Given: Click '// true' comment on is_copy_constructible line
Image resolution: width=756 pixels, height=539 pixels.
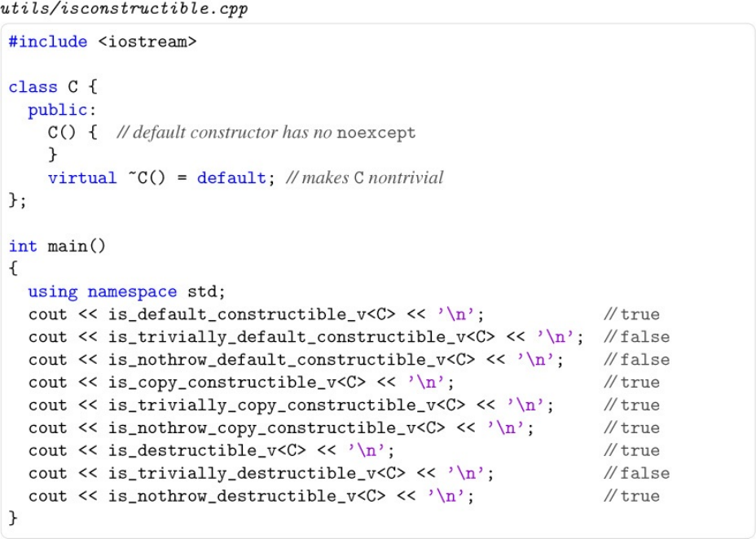Looking at the screenshot, I should pyautogui.click(x=631, y=383).
